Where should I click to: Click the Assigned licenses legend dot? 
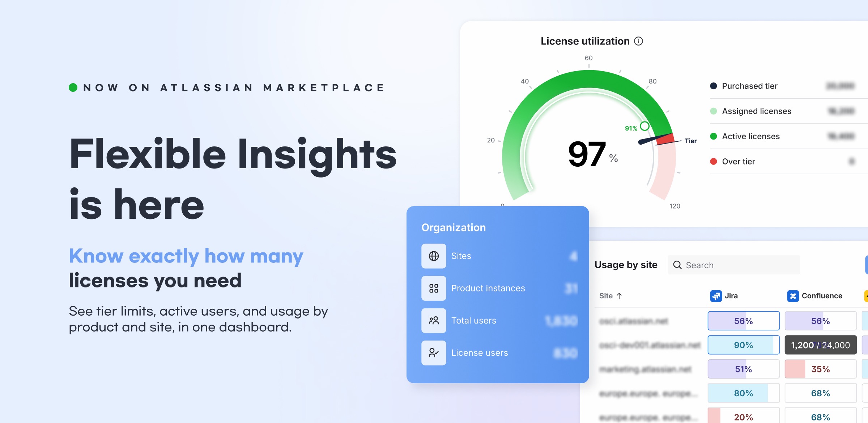pyautogui.click(x=714, y=111)
